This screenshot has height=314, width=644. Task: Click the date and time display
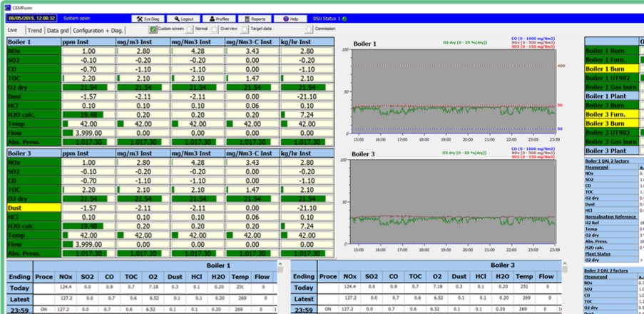[31, 19]
